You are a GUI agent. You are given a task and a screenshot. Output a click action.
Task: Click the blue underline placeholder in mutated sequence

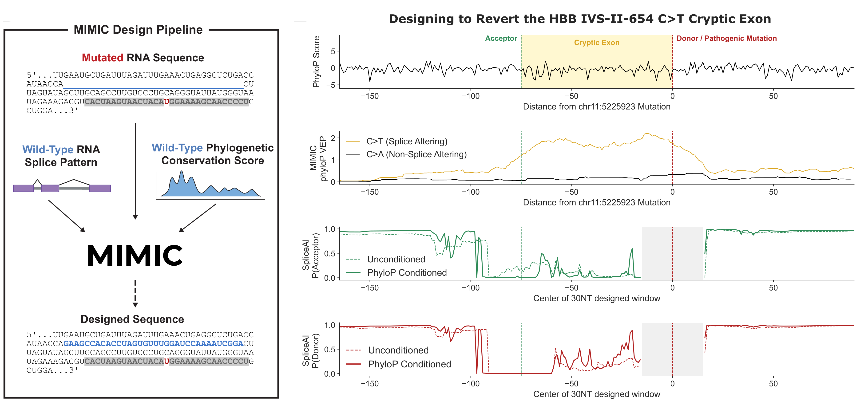point(153,88)
